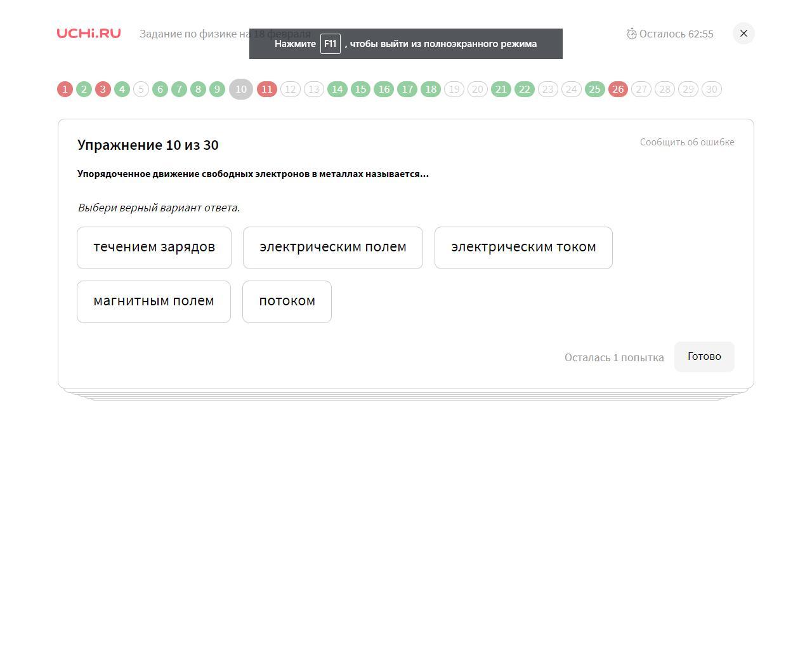Go to exercise 3
The height and width of the screenshot is (650, 812).
pos(103,90)
